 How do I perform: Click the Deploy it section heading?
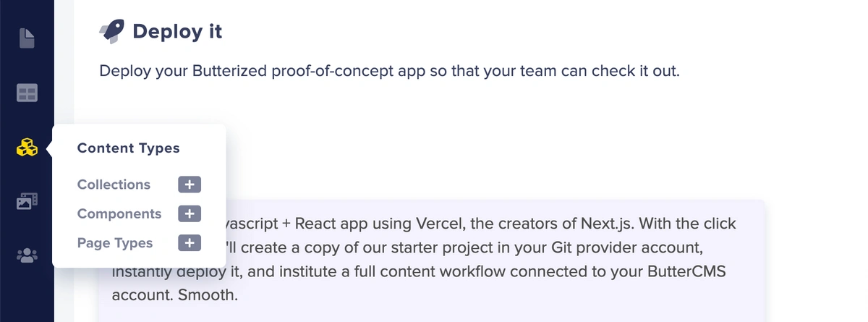tap(177, 31)
